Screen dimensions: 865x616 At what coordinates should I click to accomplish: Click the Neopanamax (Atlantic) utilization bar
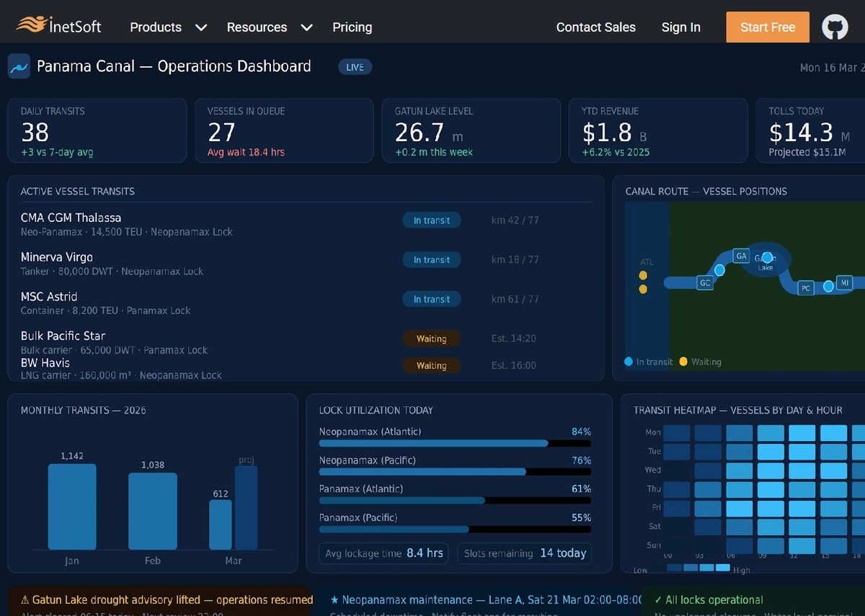point(455,443)
